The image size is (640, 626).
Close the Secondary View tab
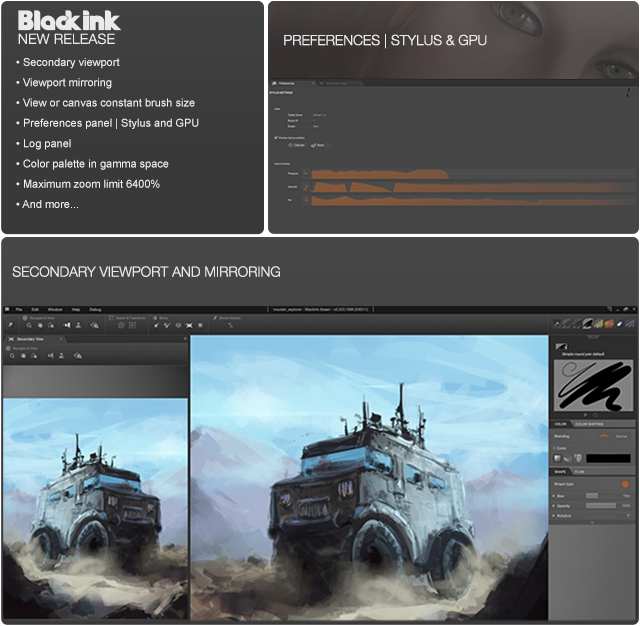tap(61, 339)
